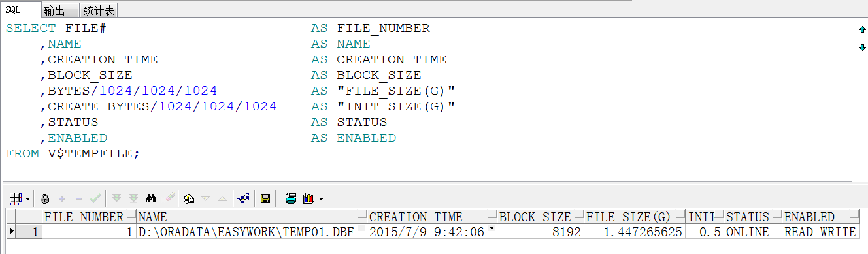Click the INIT column header
868x254 pixels.
tap(705, 217)
